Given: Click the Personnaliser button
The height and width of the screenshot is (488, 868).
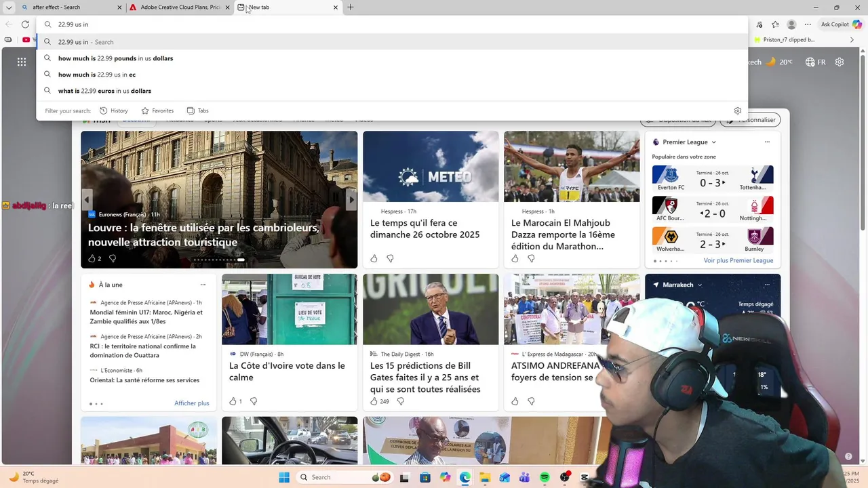Looking at the screenshot, I should 750,120.
